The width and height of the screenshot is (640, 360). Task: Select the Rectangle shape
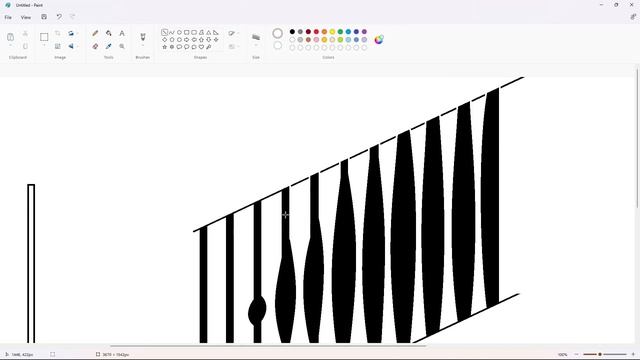pos(187,32)
